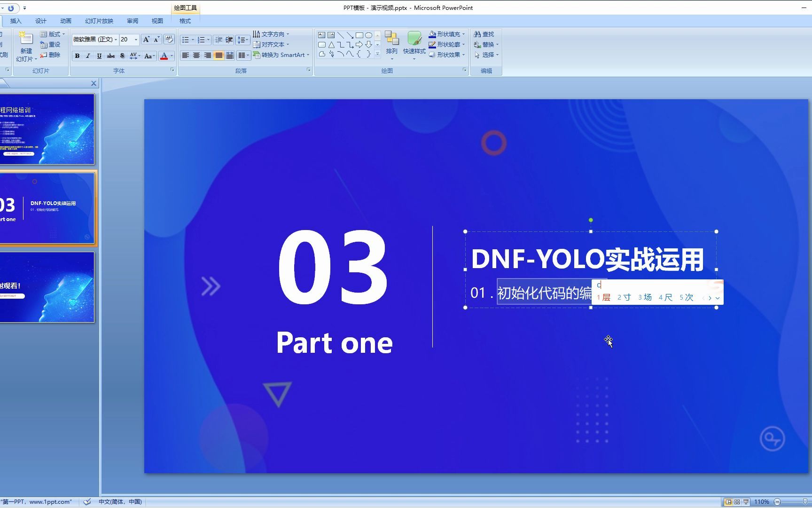Screen dimensions: 812x508
Task: Insert a vertical text box shape
Action: tap(331, 35)
